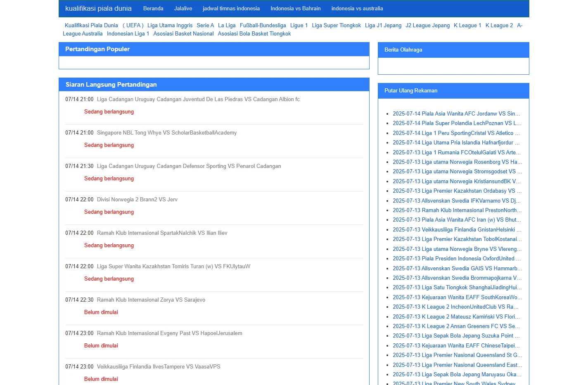Open Defensor Sporting VS Penarol Cadangan match
This screenshot has height=385, width=588.
pyautogui.click(x=189, y=166)
